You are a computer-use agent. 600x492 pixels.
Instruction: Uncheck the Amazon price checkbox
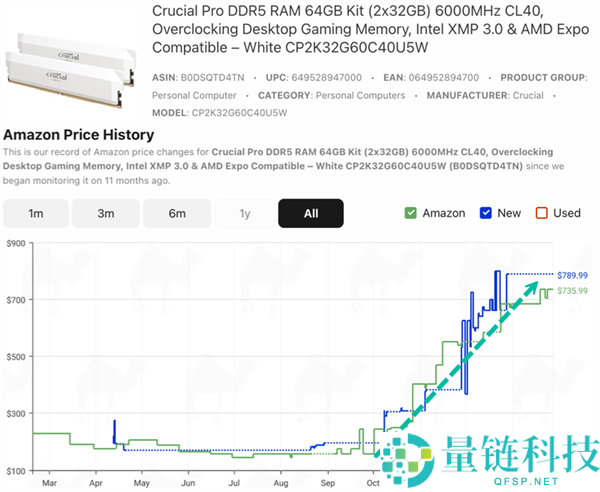click(x=411, y=213)
